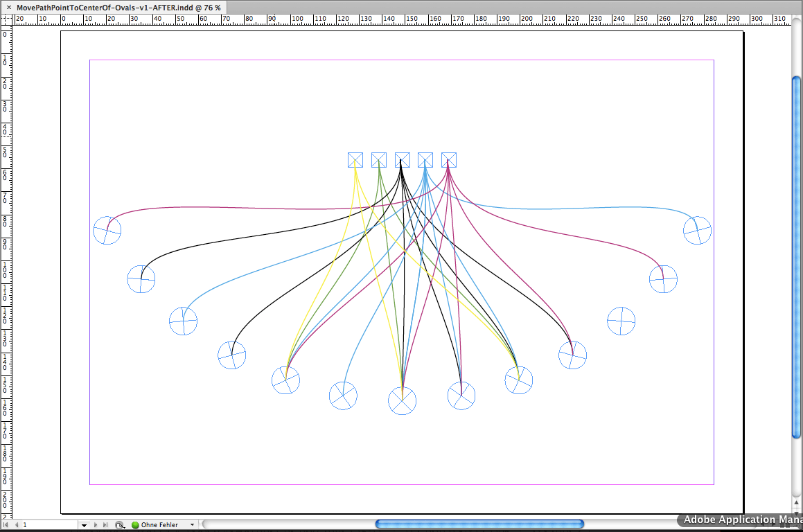Select the square frame with black lines

[403, 160]
